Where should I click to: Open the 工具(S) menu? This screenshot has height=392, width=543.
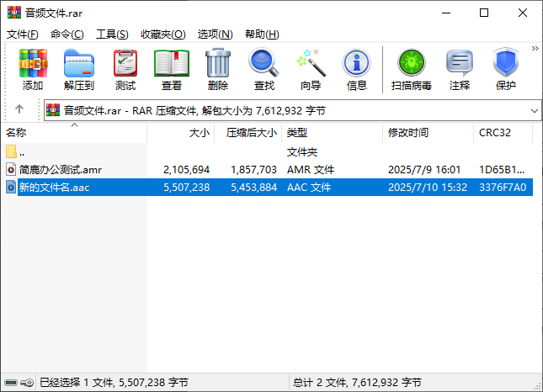coord(112,34)
